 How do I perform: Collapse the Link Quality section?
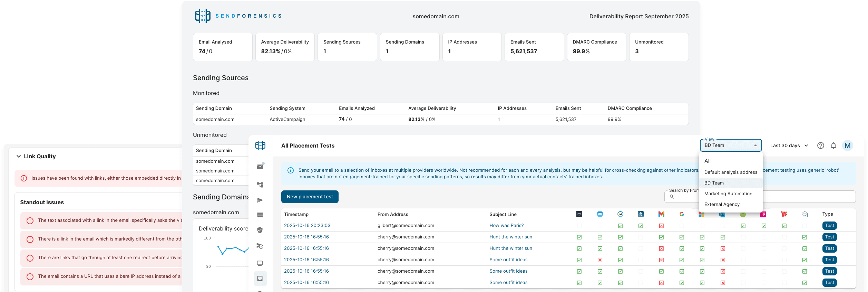point(19,156)
